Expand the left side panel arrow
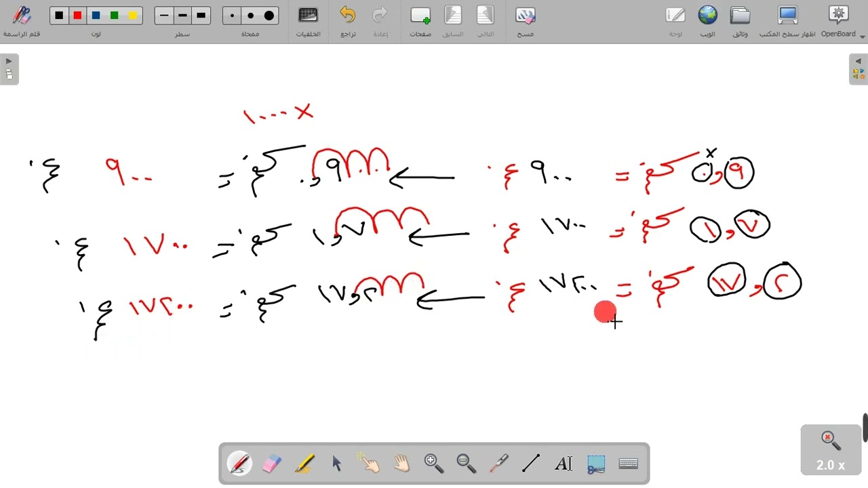The image size is (868, 488). point(9,69)
